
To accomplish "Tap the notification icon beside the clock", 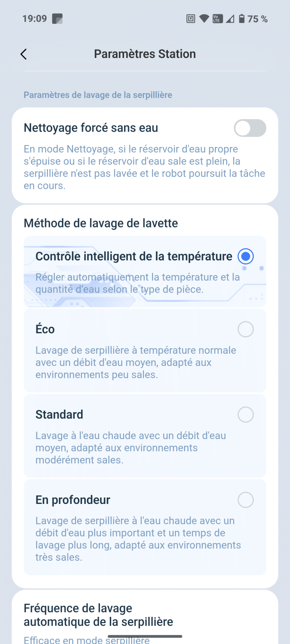I will 58,19.
